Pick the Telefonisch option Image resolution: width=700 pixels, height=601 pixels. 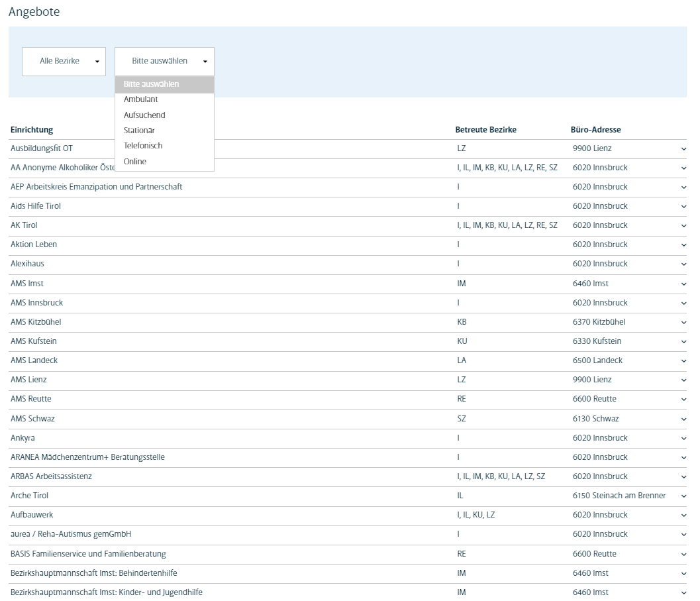click(142, 146)
